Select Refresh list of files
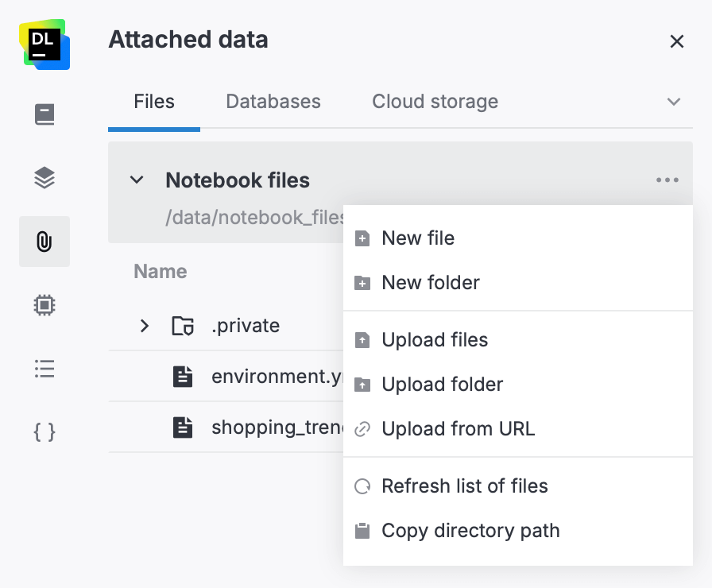 466,485
